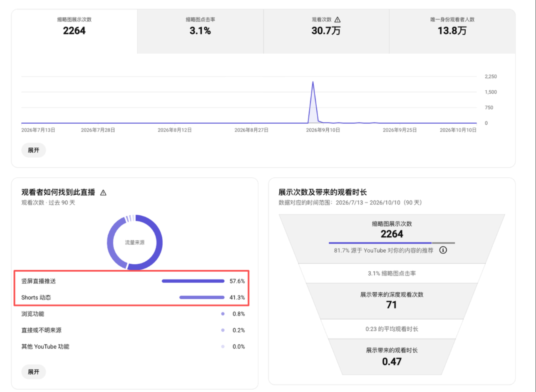Click the 2026年7月13日 date label

coord(38,130)
